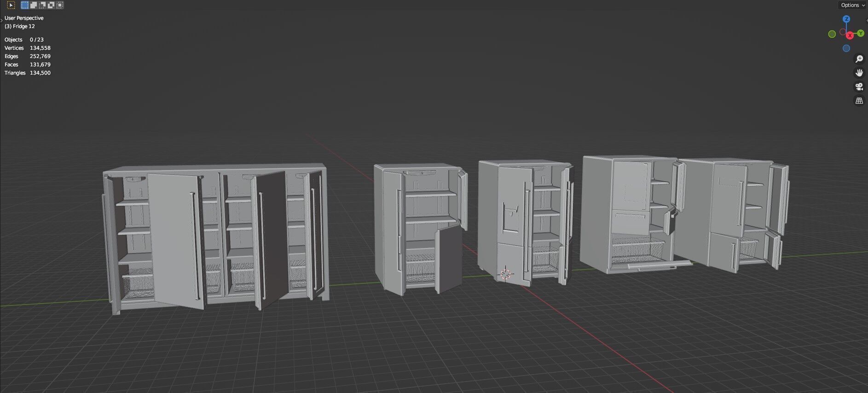Select the Select Box tool icon

coord(11,5)
